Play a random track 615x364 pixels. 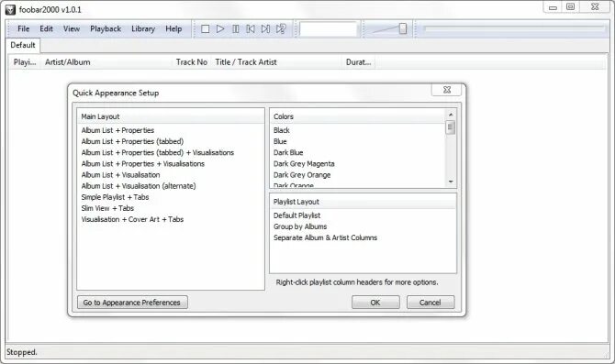click(x=281, y=29)
